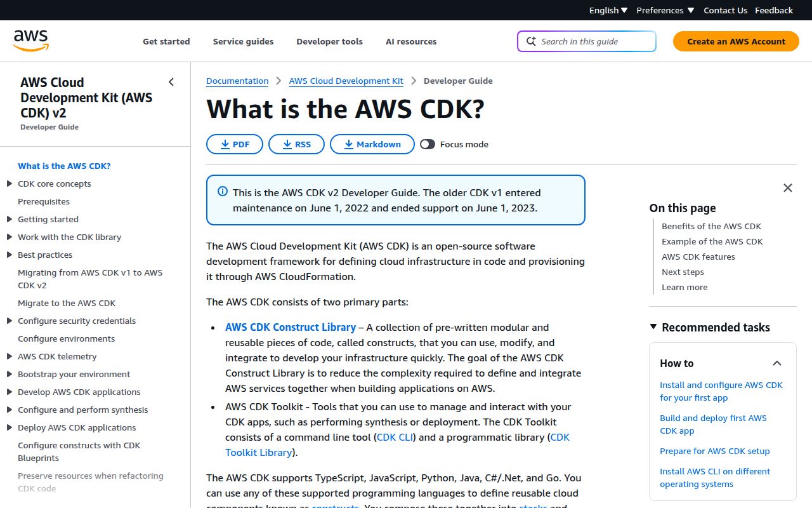812x508 pixels.
Task: Open the CDK CLI link
Action: 395,437
